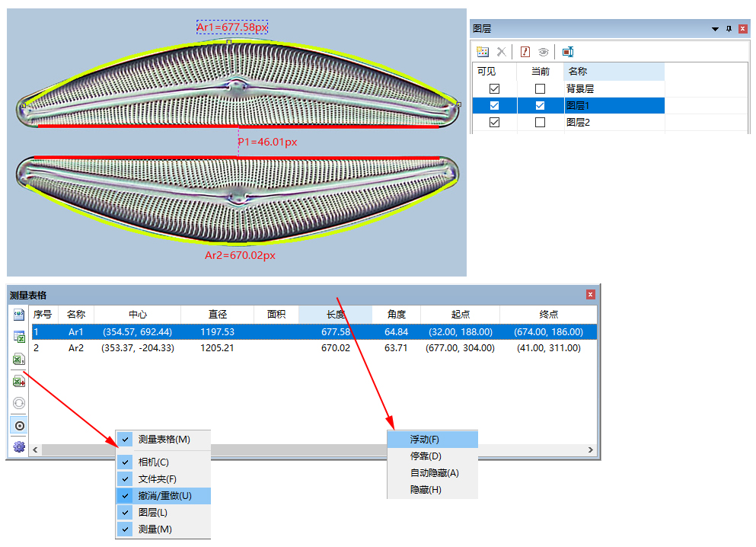Click 名称 header in layers list
756x547 pixels.
point(614,72)
